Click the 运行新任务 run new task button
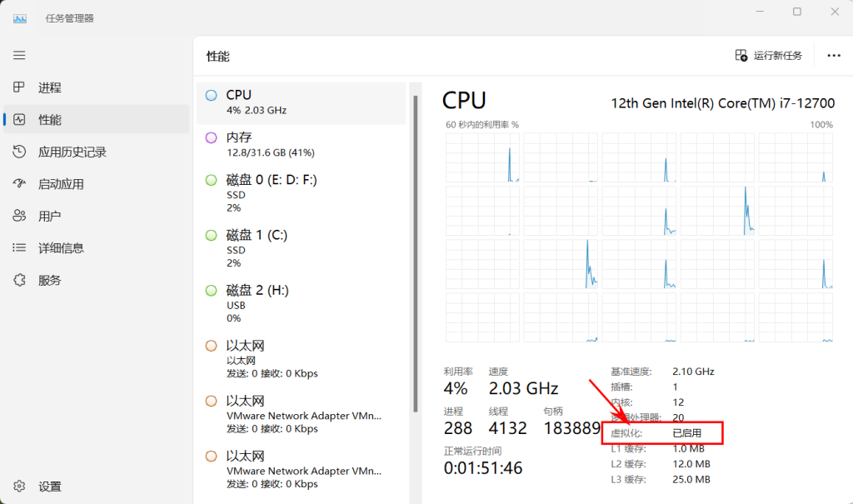Viewport: 853px width, 504px height. [768, 56]
